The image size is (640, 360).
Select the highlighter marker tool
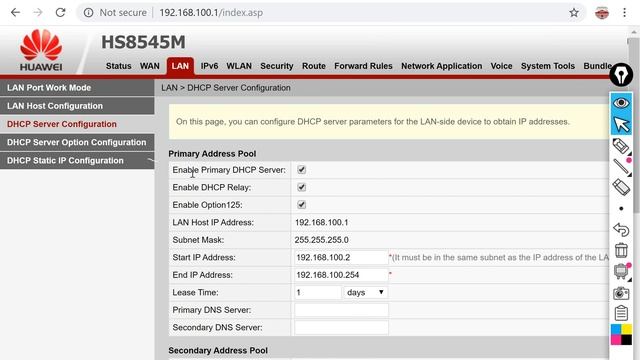pos(621,146)
